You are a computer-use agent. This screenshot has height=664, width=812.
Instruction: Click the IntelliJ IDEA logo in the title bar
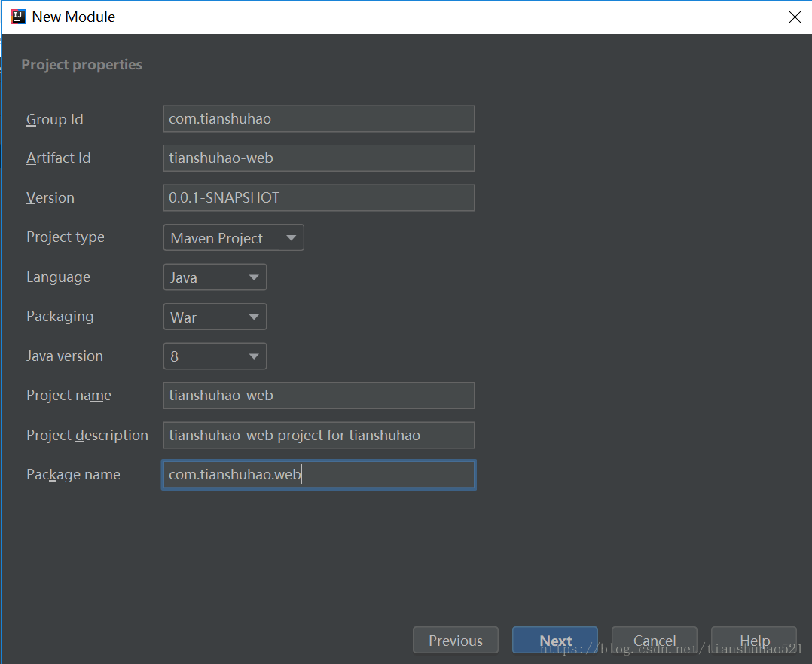19,17
